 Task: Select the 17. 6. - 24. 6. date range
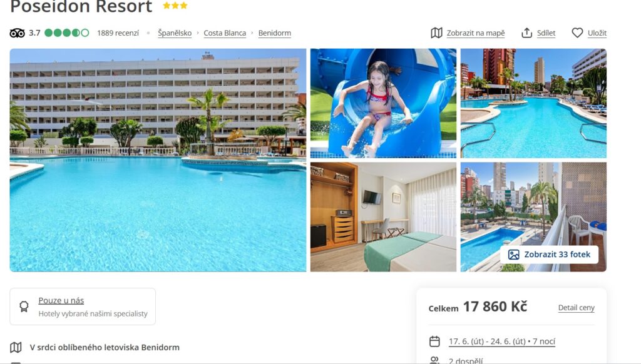(x=501, y=341)
